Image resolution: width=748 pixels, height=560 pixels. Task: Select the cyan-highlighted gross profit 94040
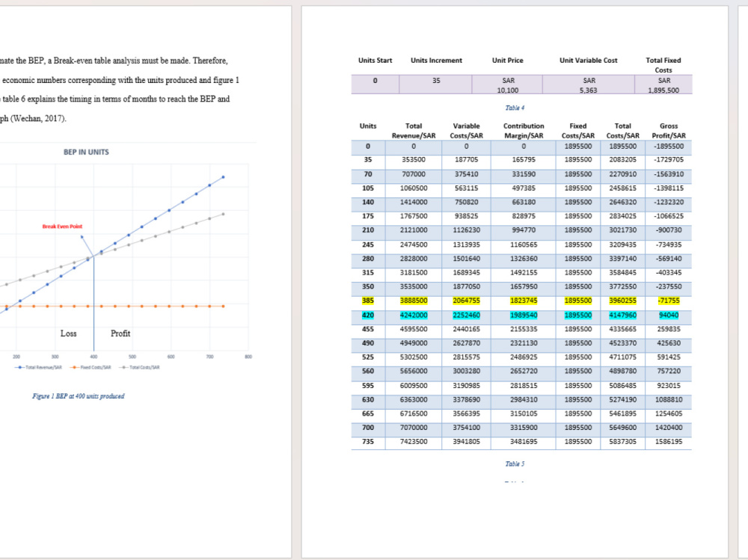coord(668,316)
